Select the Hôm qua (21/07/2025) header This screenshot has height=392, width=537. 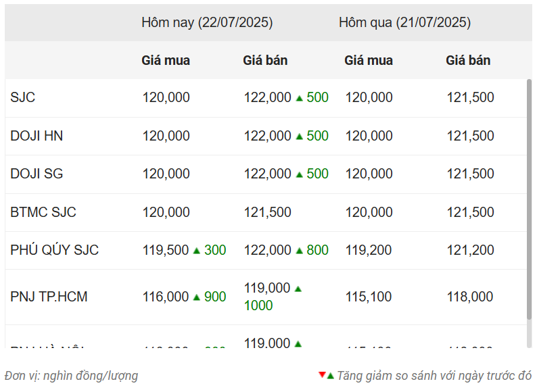coord(404,22)
